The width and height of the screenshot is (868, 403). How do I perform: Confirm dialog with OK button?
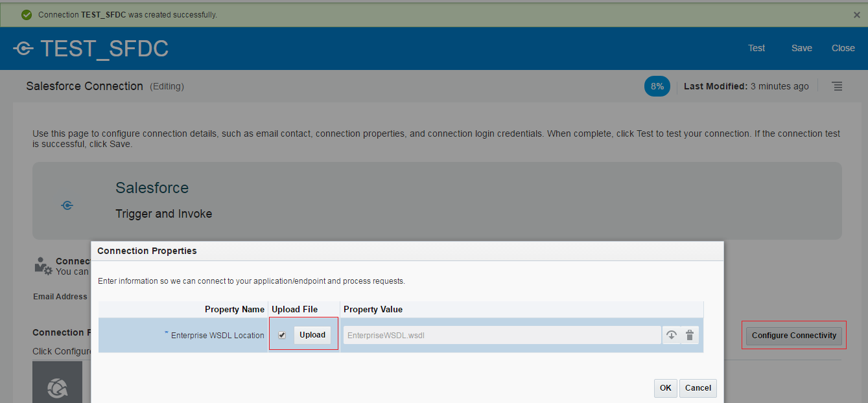pyautogui.click(x=665, y=388)
